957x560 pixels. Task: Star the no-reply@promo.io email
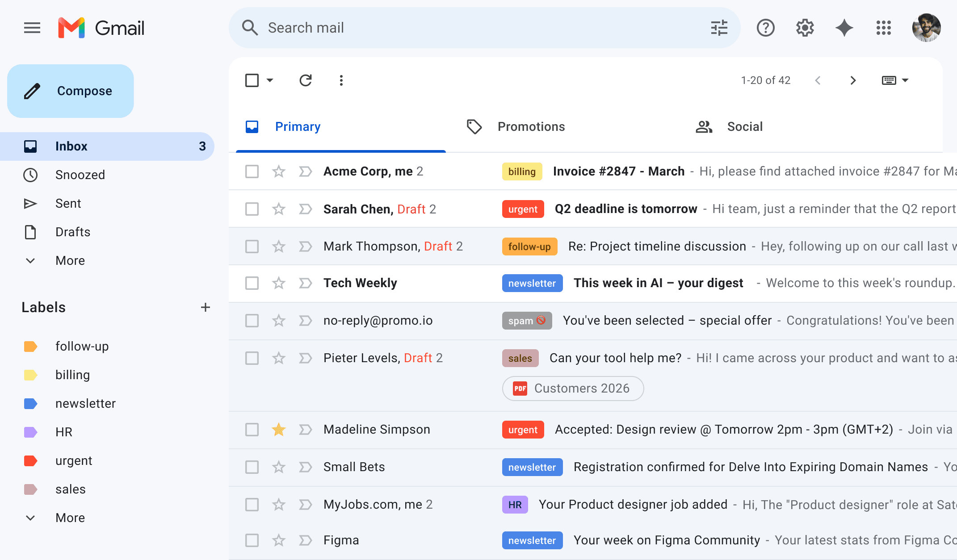pyautogui.click(x=279, y=321)
